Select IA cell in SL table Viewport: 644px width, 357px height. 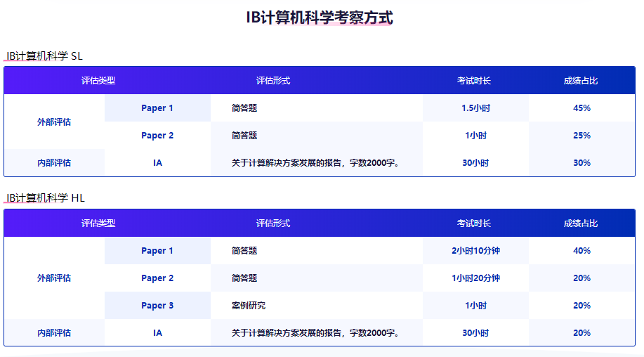click(158, 162)
